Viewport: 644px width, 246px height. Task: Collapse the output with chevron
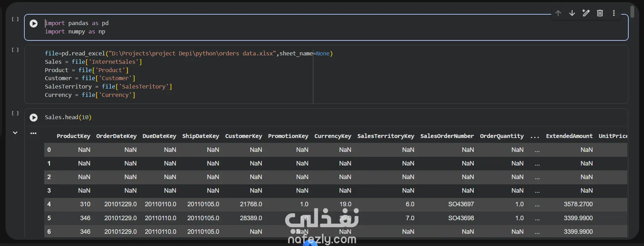15,133
